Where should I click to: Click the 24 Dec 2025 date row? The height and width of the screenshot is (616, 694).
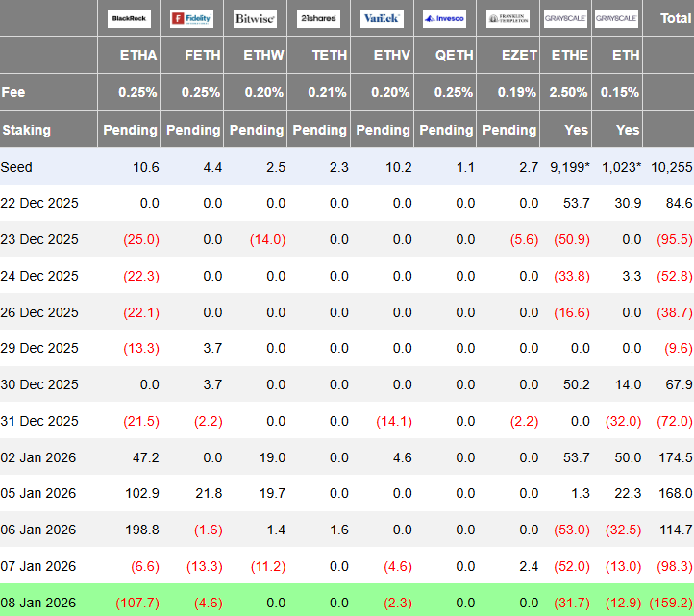(x=347, y=276)
